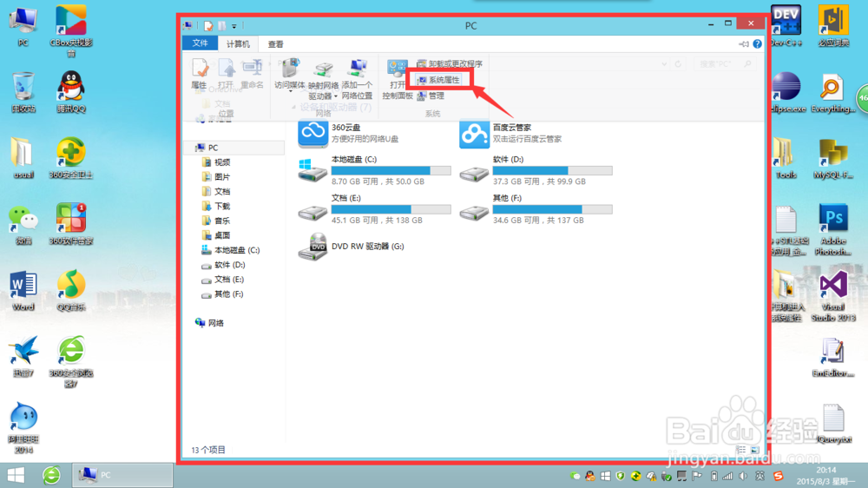Click 卸载或更改程序 (Uninstall programs) button

pos(450,63)
